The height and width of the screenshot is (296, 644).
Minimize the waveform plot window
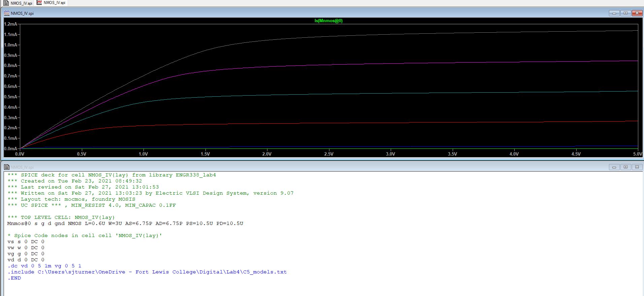614,13
